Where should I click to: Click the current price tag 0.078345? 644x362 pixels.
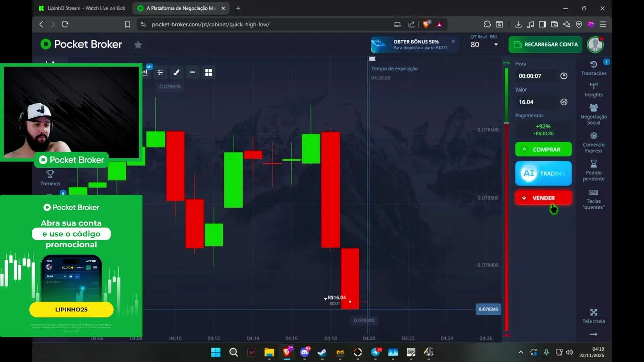tap(488, 309)
